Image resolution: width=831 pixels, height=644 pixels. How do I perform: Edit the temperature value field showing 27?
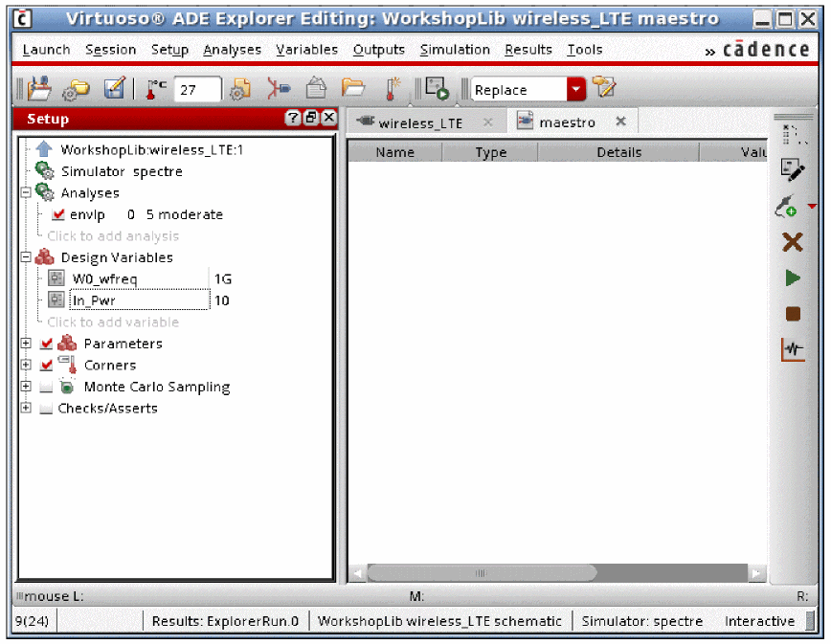coord(197,90)
